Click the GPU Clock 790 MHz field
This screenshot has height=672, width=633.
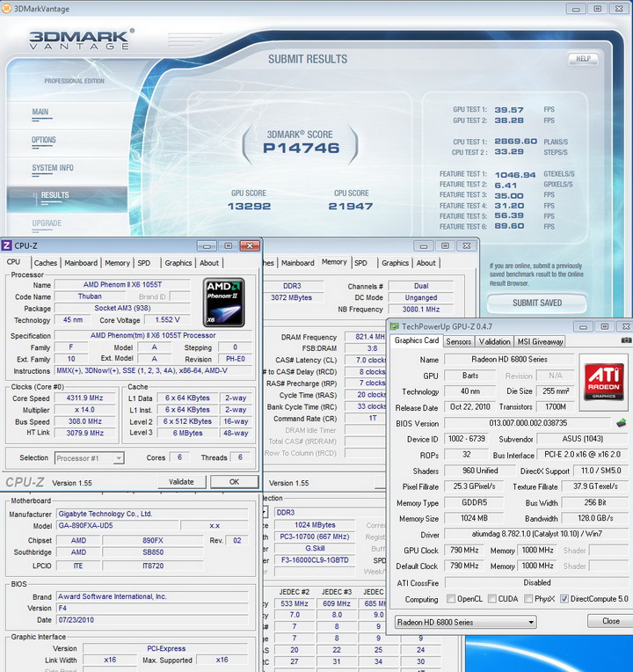pos(464,551)
